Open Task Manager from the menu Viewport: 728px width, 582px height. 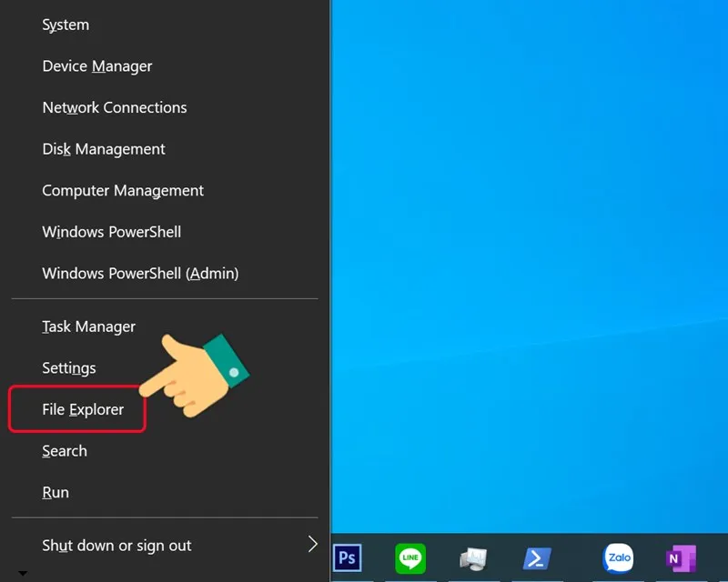pyautogui.click(x=88, y=326)
